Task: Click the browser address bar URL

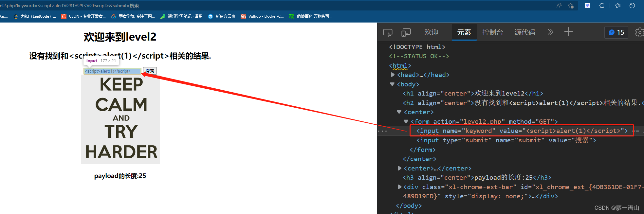Action: point(69,6)
